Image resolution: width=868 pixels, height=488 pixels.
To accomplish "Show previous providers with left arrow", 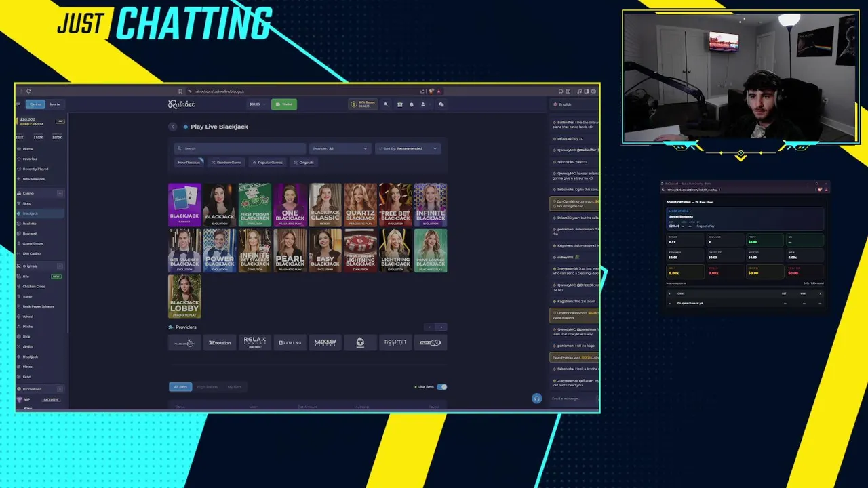I will click(x=431, y=327).
